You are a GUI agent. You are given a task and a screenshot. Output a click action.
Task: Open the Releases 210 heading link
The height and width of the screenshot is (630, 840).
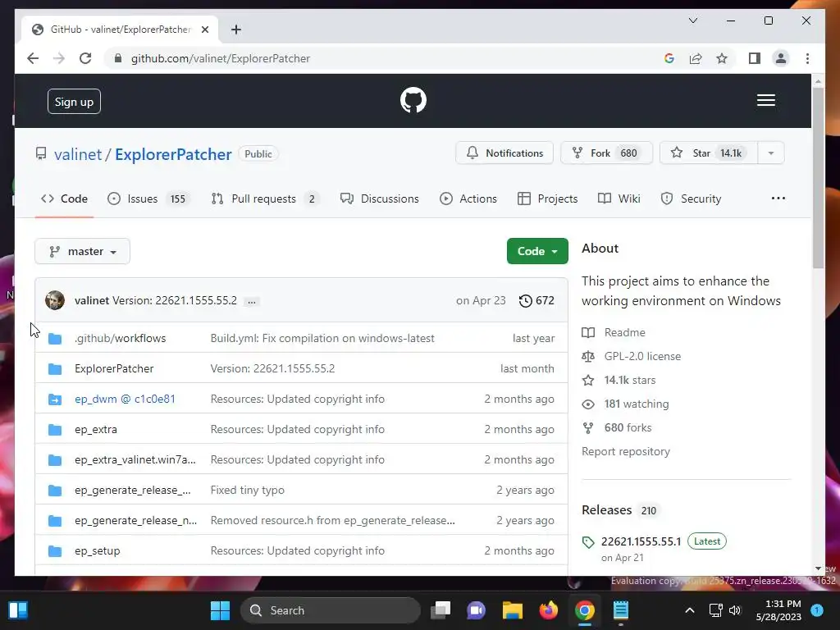point(619,510)
